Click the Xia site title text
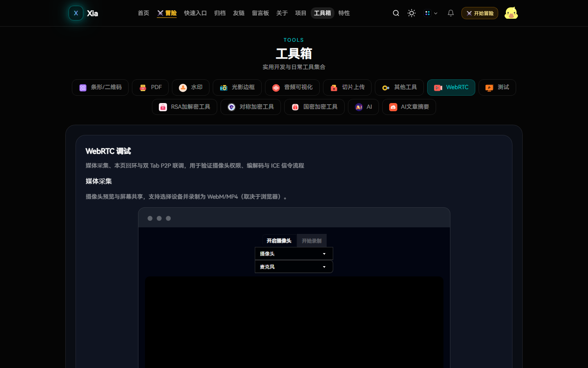This screenshot has height=368, width=588. 92,13
